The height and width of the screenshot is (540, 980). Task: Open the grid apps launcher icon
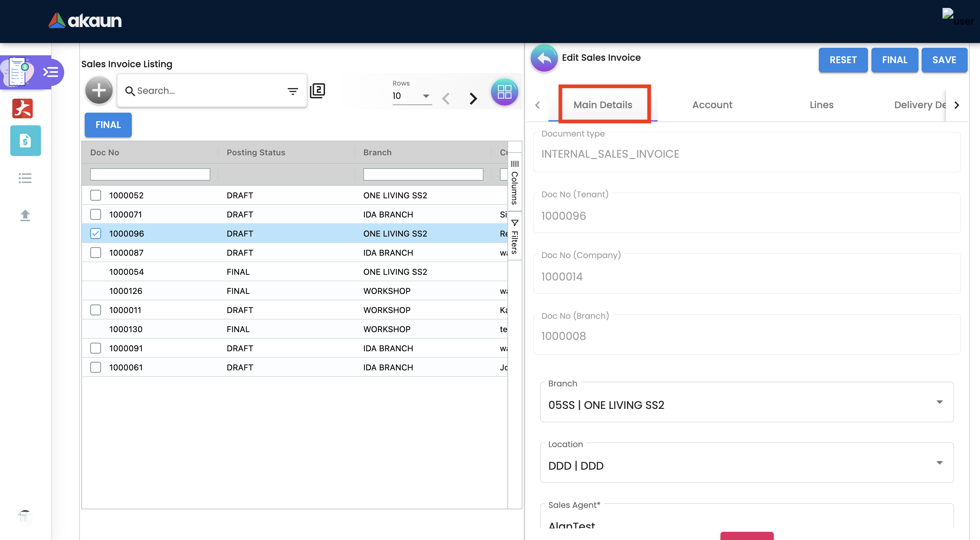coord(504,91)
